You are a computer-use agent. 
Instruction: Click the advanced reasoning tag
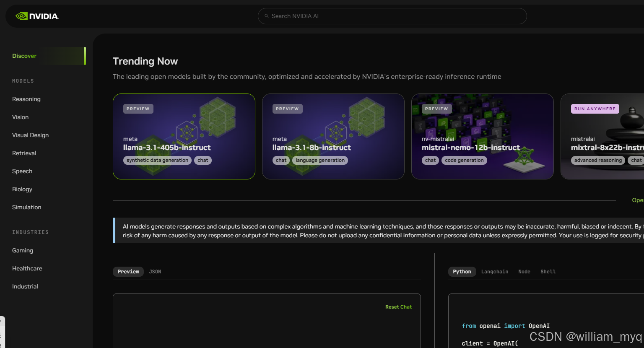pos(598,160)
